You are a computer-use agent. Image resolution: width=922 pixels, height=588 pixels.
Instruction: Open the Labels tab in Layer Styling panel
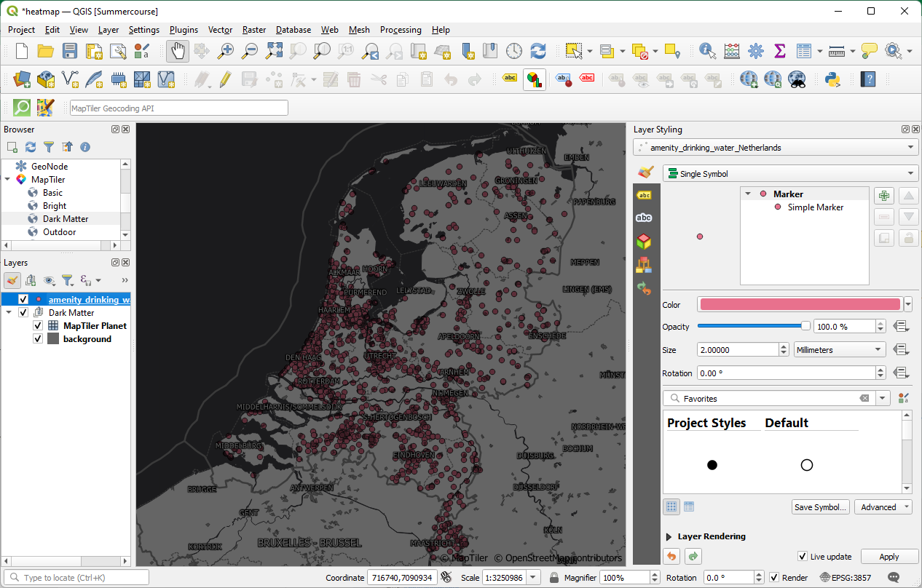[x=644, y=195]
